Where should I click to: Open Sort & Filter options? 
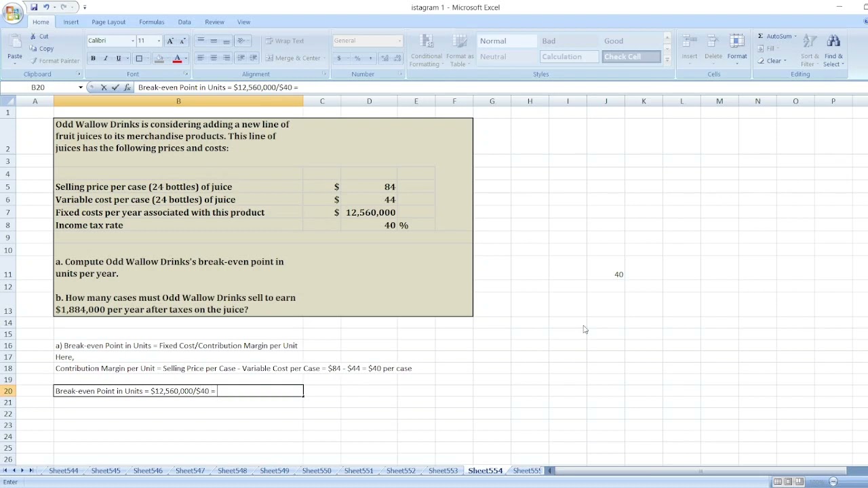coord(810,51)
